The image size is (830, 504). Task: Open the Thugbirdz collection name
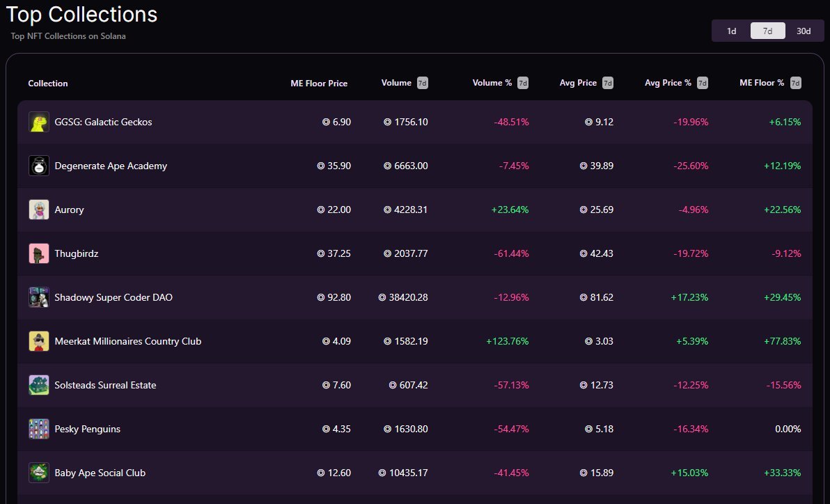coord(76,253)
